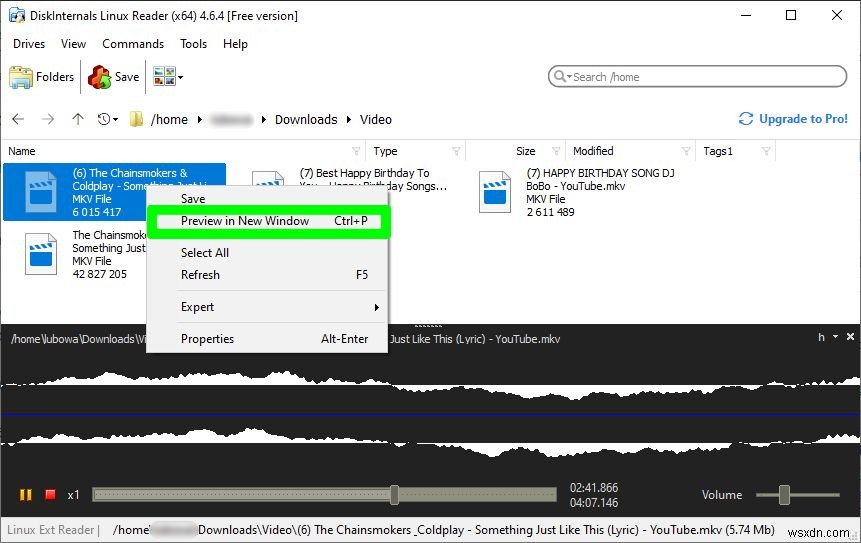Click the 02:41.866 elapsed time readout

pyautogui.click(x=594, y=488)
